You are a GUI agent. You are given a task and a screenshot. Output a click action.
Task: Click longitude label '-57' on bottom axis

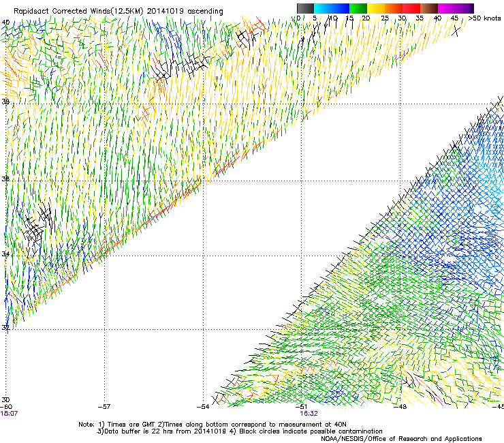click(104, 407)
